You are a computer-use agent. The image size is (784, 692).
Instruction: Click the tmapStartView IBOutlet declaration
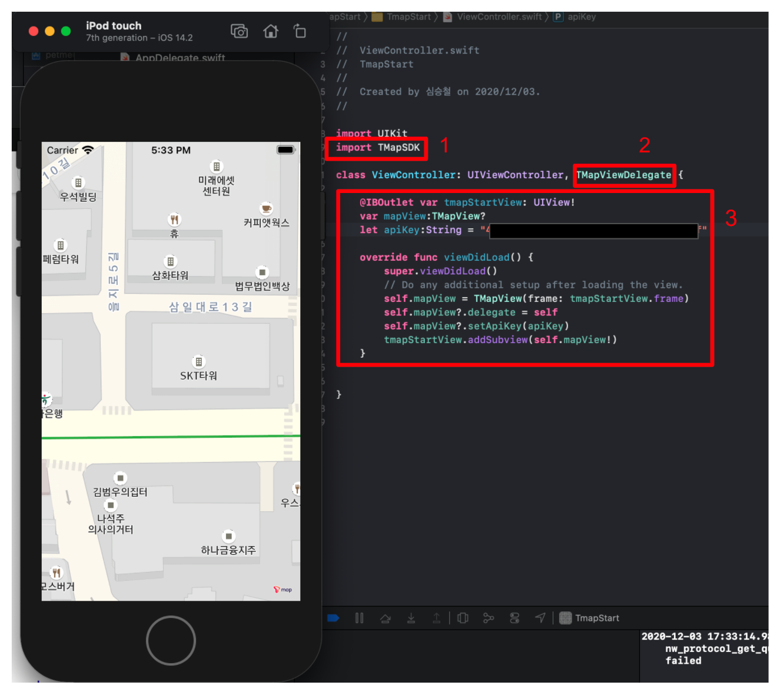tap(467, 202)
